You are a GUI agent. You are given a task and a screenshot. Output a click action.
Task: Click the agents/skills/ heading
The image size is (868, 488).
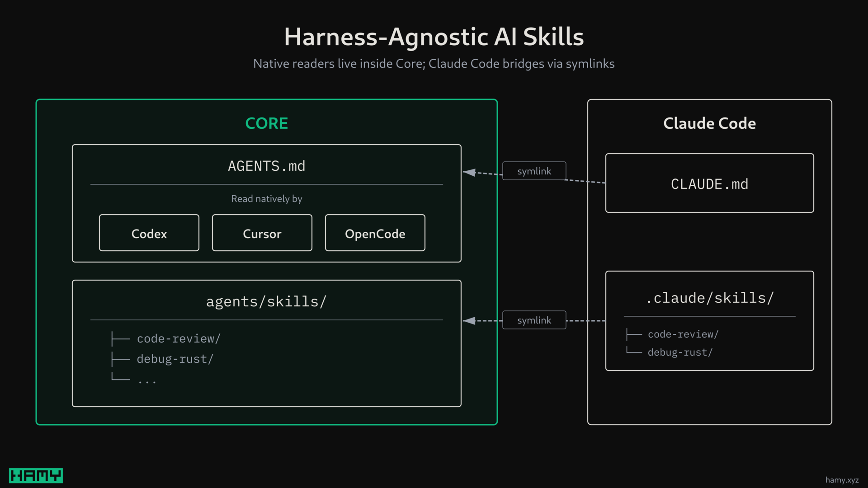click(267, 301)
